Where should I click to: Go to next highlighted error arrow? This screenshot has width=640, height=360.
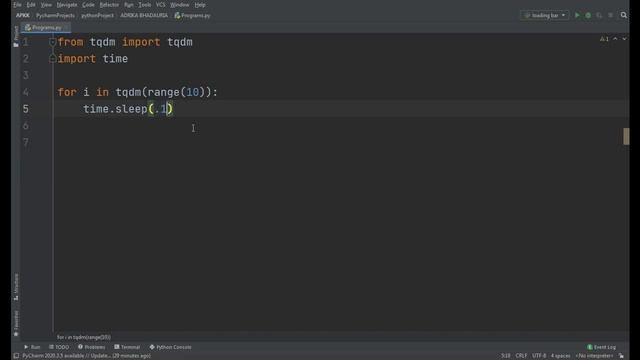tap(624, 39)
